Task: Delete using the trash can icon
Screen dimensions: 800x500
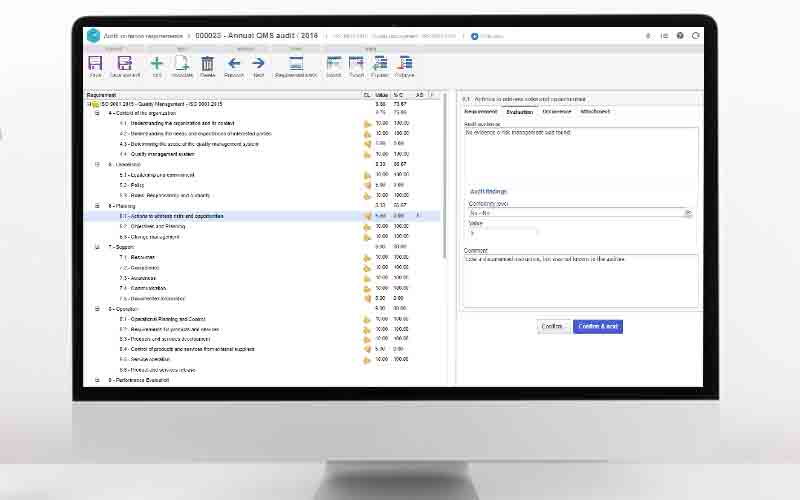Action: coord(208,64)
